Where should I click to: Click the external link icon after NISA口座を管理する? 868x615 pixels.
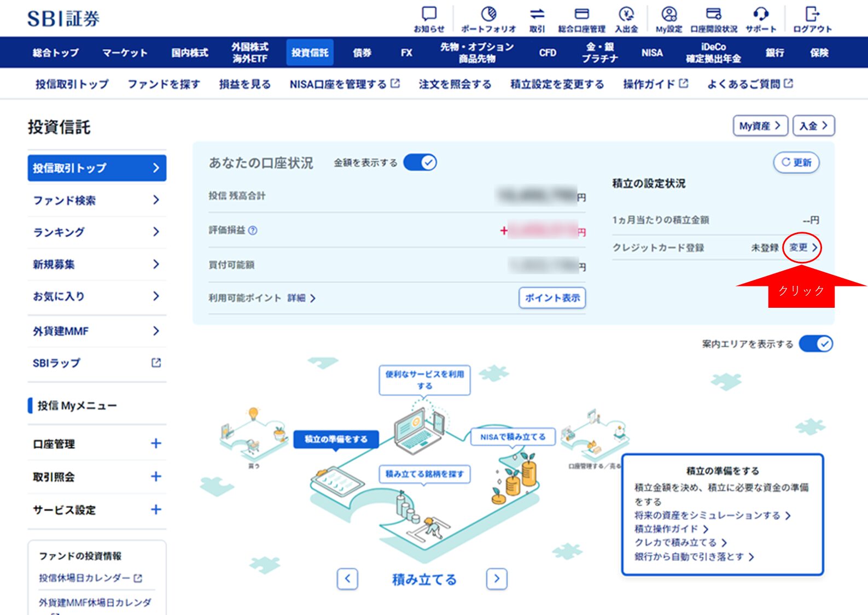point(395,84)
